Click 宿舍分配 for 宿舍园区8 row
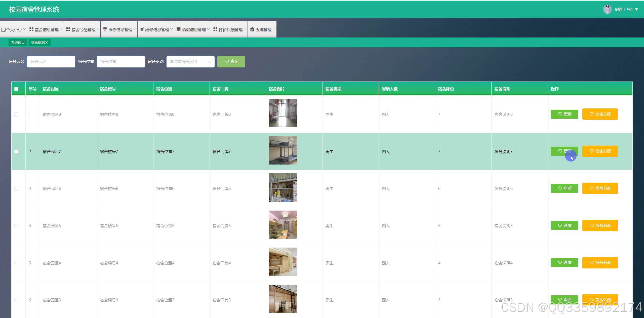Image resolution: width=644 pixels, height=318 pixels. [600, 114]
